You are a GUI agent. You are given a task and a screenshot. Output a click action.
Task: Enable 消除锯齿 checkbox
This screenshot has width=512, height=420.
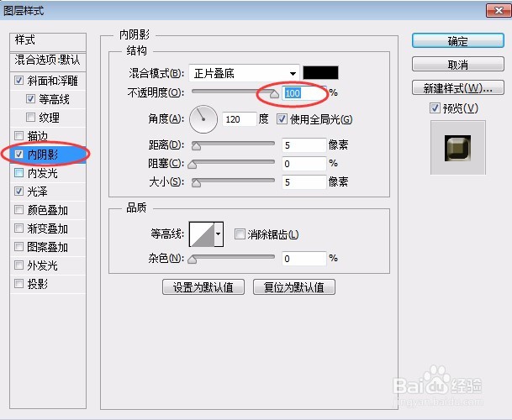240,234
